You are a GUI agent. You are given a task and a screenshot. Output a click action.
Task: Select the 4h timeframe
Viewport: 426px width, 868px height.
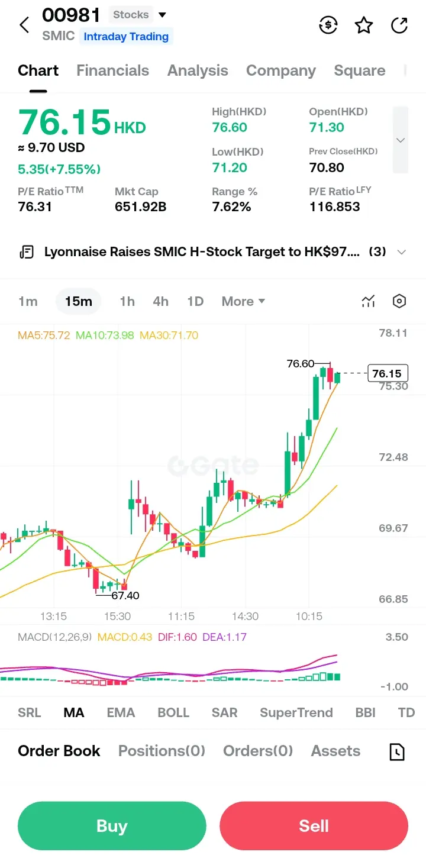click(161, 301)
